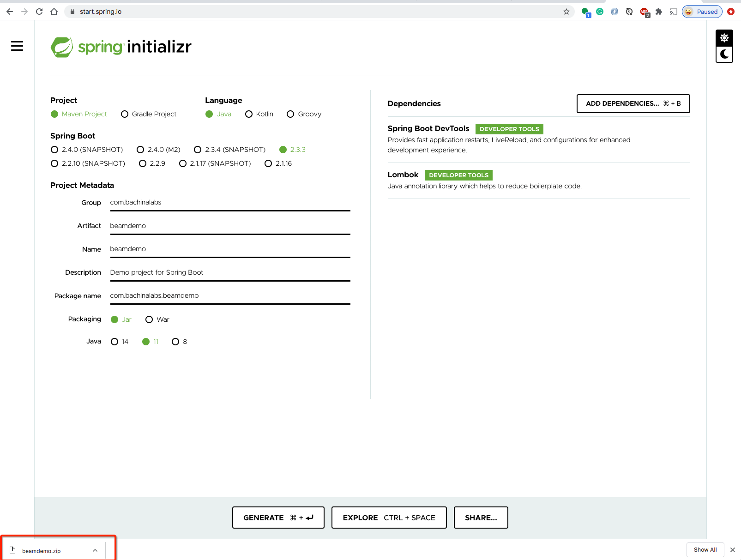Click the Generate button
This screenshot has width=741, height=560.
[x=278, y=518]
